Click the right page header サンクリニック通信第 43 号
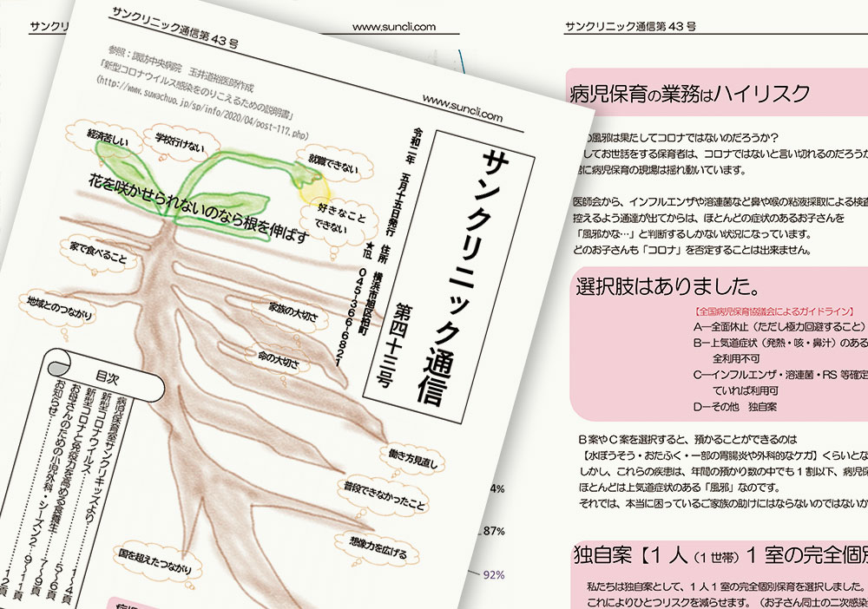The image size is (868, 609). [630, 26]
